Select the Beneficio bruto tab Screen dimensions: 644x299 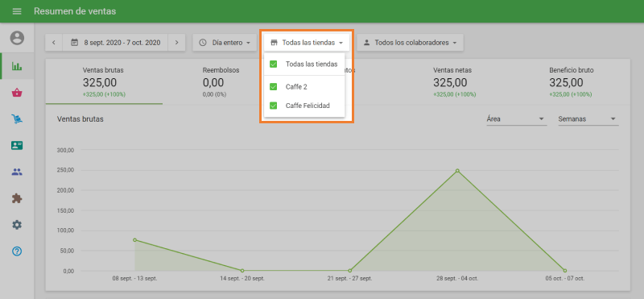click(x=572, y=82)
